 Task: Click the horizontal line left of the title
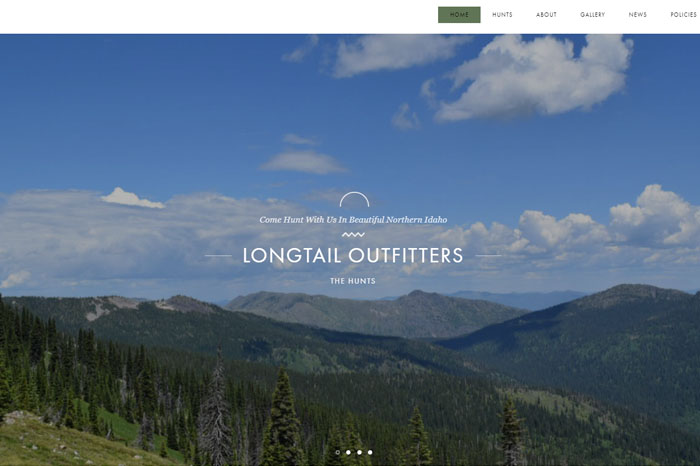[x=218, y=256]
